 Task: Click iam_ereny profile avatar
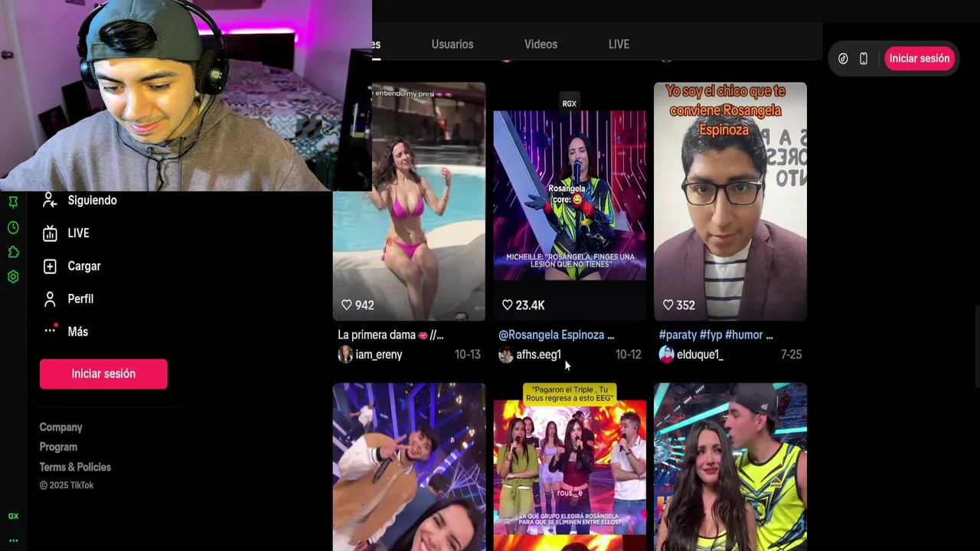[x=345, y=354]
